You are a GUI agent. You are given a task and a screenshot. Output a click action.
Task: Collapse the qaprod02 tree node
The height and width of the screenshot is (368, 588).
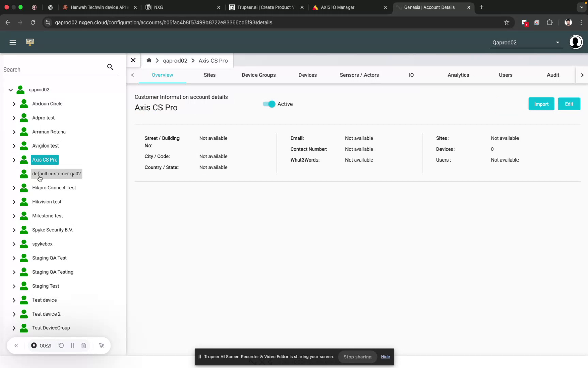point(10,90)
